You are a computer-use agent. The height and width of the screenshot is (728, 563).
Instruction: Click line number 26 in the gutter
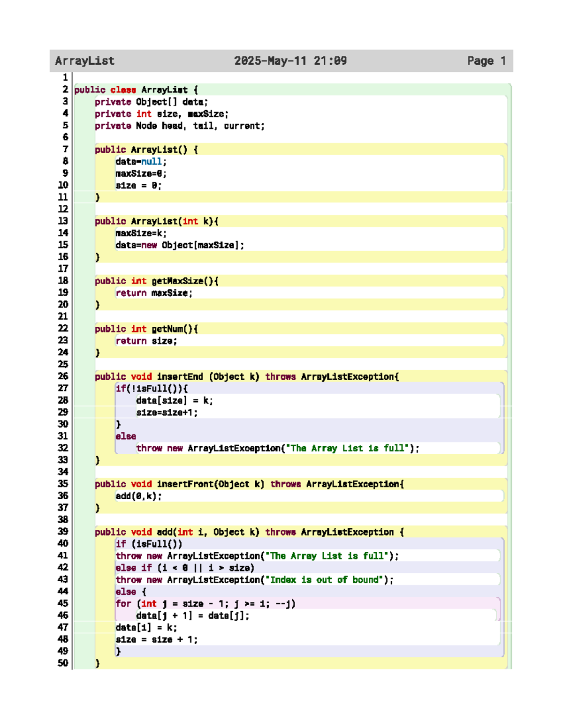pos(63,376)
